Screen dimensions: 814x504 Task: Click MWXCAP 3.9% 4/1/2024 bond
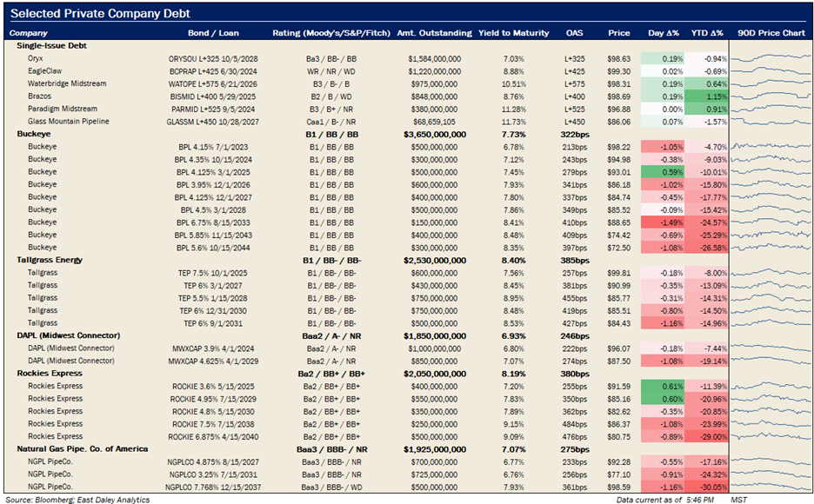point(213,349)
